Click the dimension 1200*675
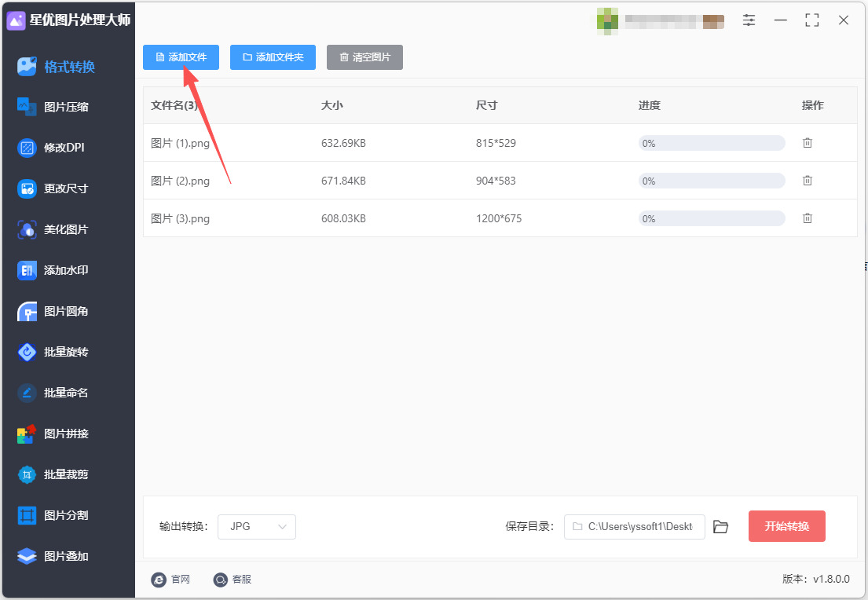The width and height of the screenshot is (868, 600). tap(498, 218)
